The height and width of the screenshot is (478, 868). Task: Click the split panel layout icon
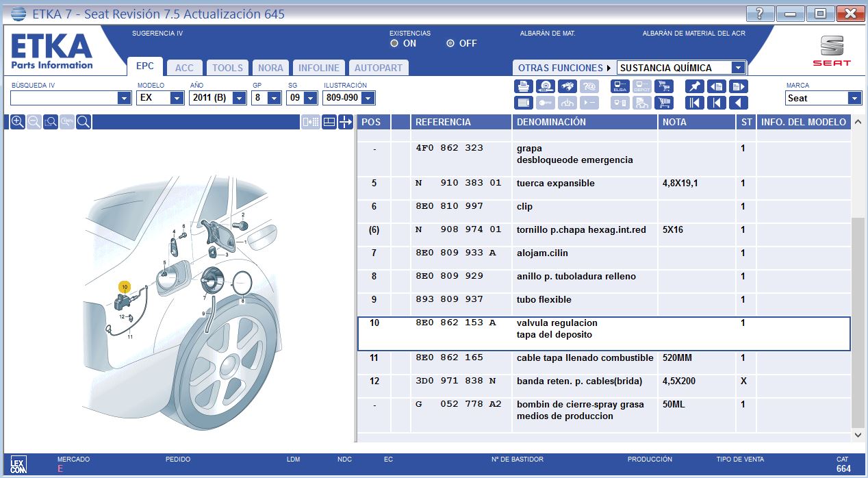pyautogui.click(x=329, y=122)
